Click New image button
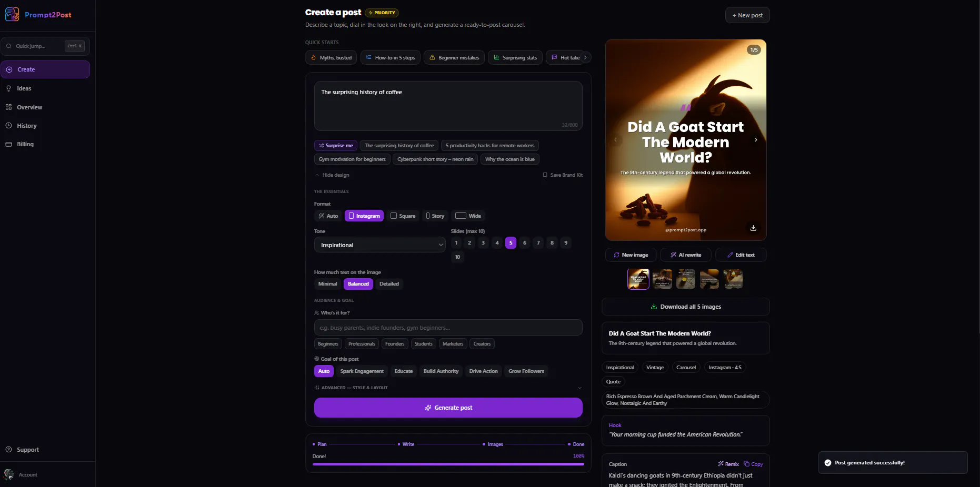980x487 pixels. point(631,255)
